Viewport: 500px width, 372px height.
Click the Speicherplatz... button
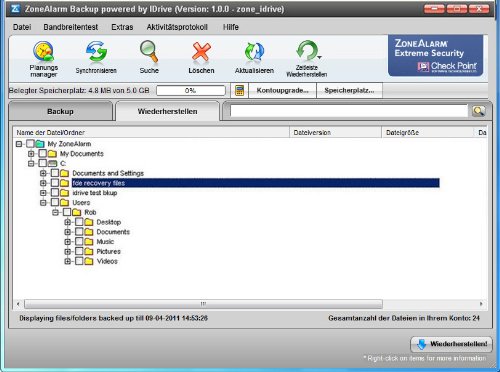349,90
